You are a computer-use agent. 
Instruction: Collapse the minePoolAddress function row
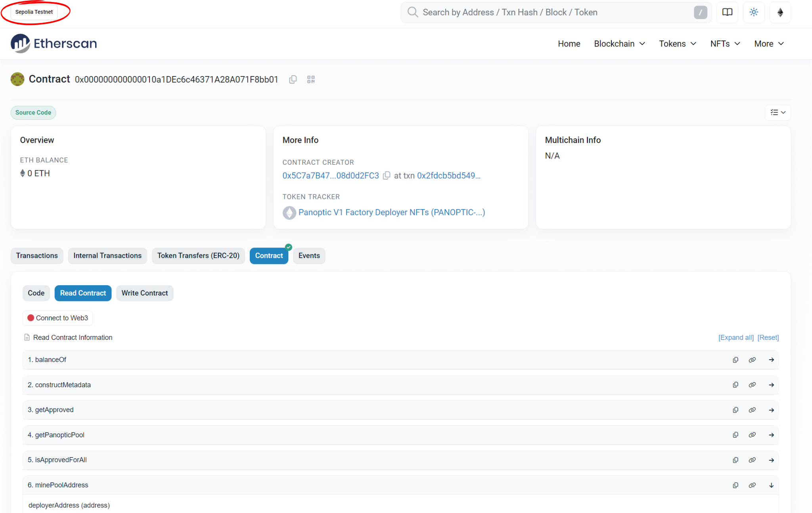[771, 485]
